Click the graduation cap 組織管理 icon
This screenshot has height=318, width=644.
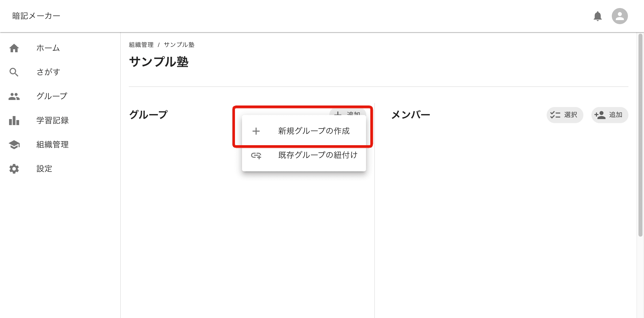[14, 144]
